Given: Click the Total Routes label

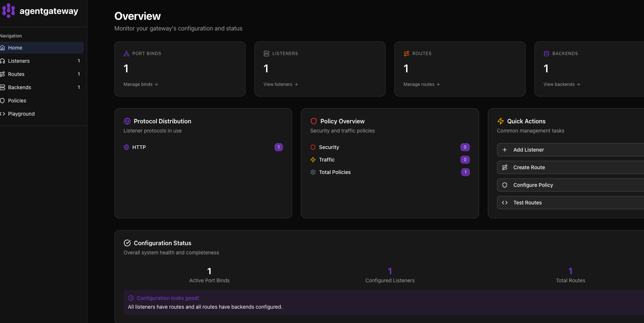Looking at the screenshot, I should [570, 280].
